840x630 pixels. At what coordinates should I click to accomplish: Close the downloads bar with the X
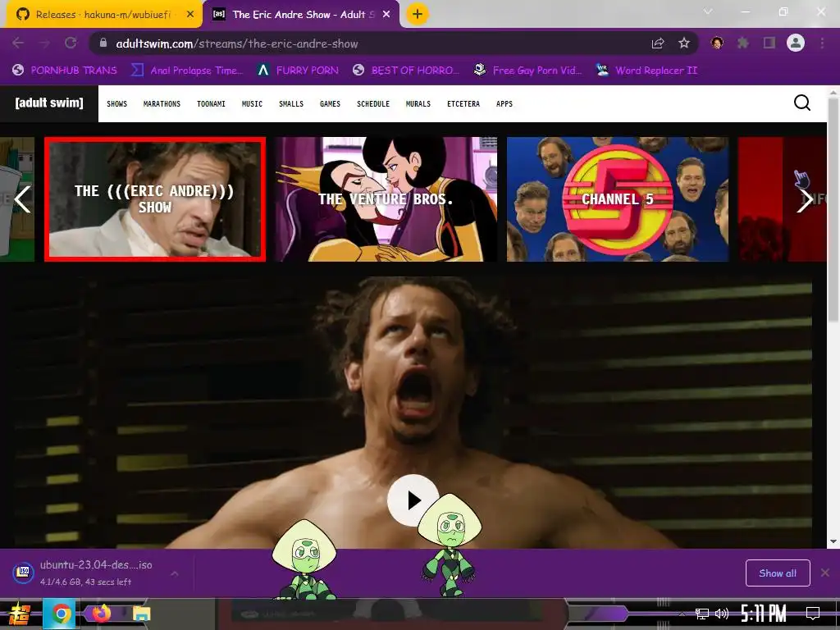click(825, 573)
